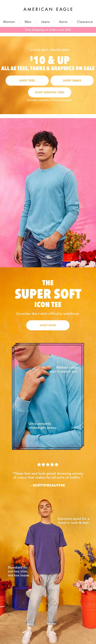Click the American Eagle logo
Viewport: 96px width, 644px height.
48,9
